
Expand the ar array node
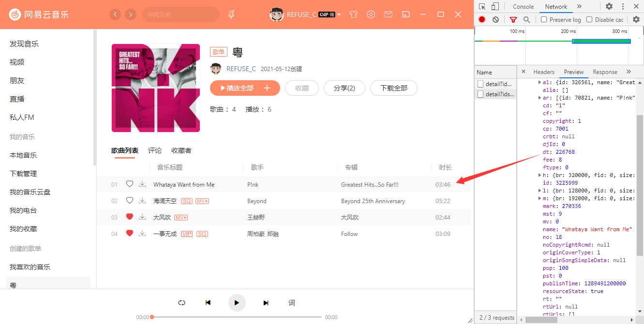(x=540, y=98)
